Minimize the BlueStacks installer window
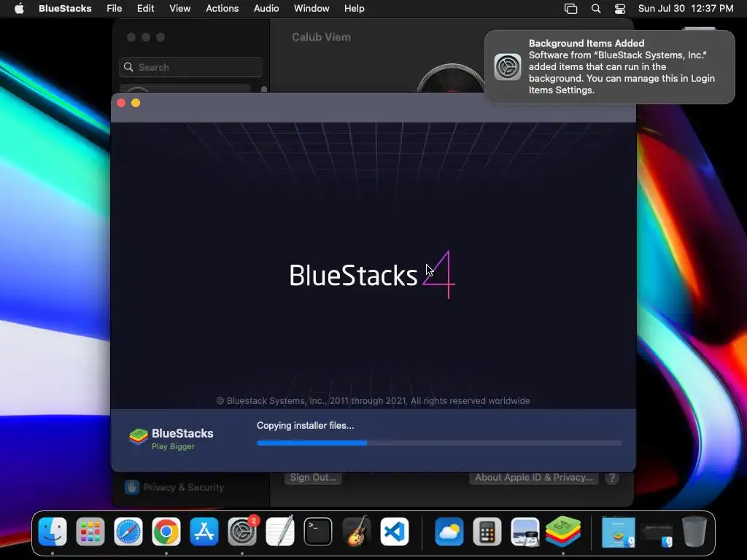747x560 pixels. 136,103
